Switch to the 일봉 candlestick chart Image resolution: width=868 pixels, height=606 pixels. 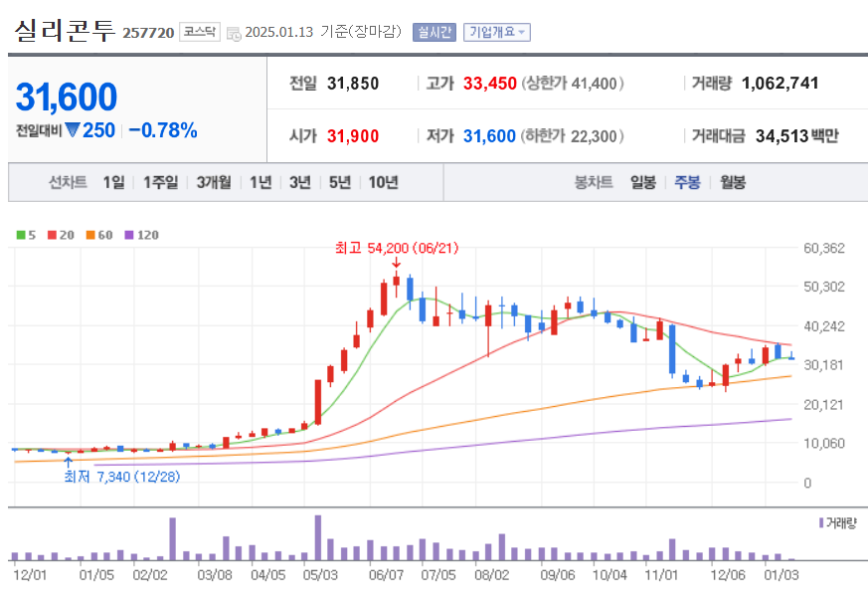click(642, 182)
